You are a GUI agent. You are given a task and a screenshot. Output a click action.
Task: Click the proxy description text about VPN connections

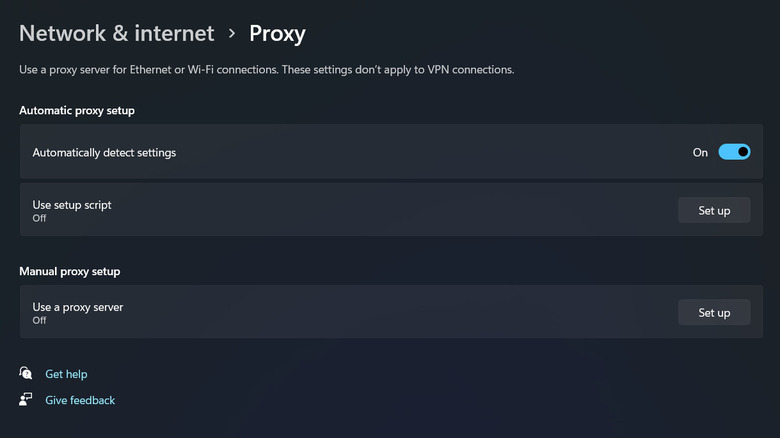268,70
